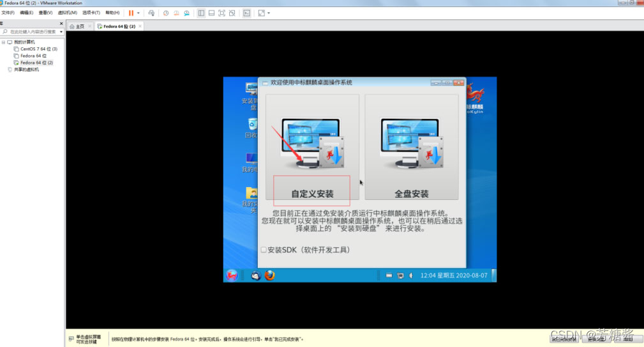Click the guest taskbar clock 12:04 星期五
644x347 pixels.
point(453,275)
